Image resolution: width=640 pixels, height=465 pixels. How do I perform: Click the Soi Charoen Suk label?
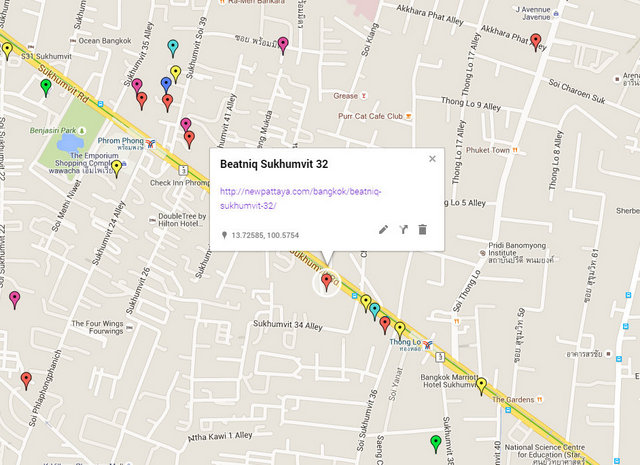577,91
